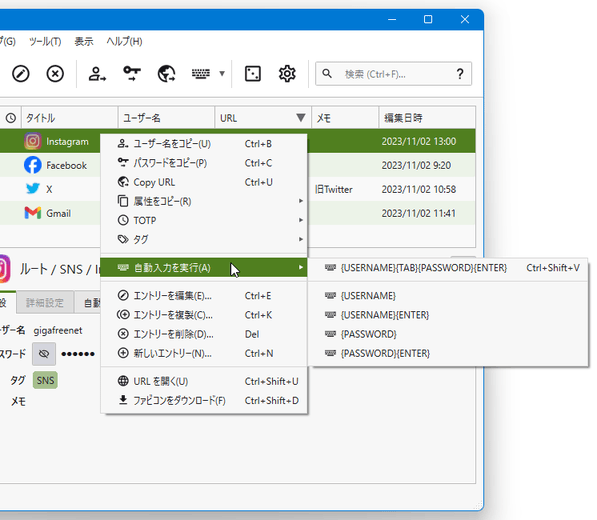Open the 表示 menu
The image size is (597, 520).
[84, 41]
